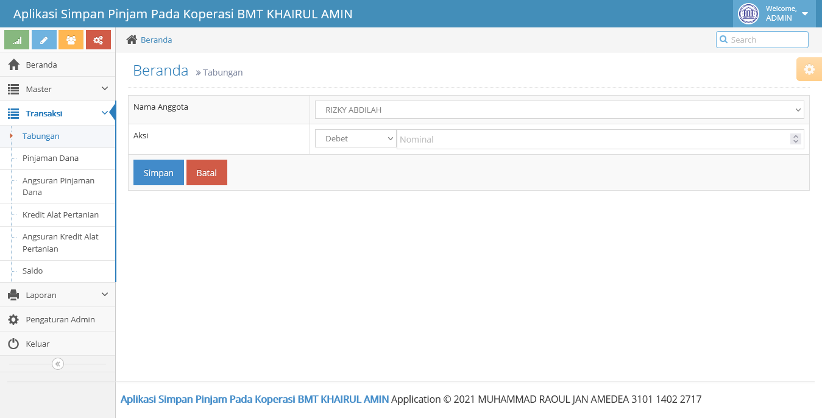This screenshot has width=822, height=418.
Task: Open the orange settings gear panel
Action: coord(809,69)
